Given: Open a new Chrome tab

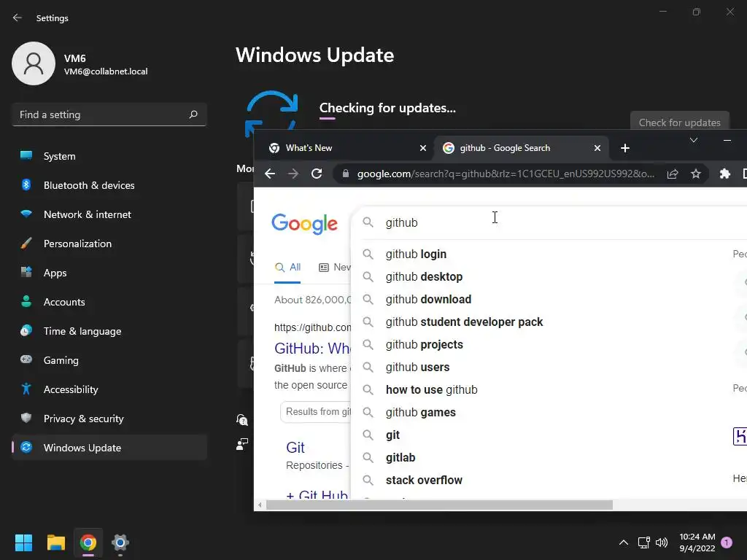Looking at the screenshot, I should [x=625, y=148].
